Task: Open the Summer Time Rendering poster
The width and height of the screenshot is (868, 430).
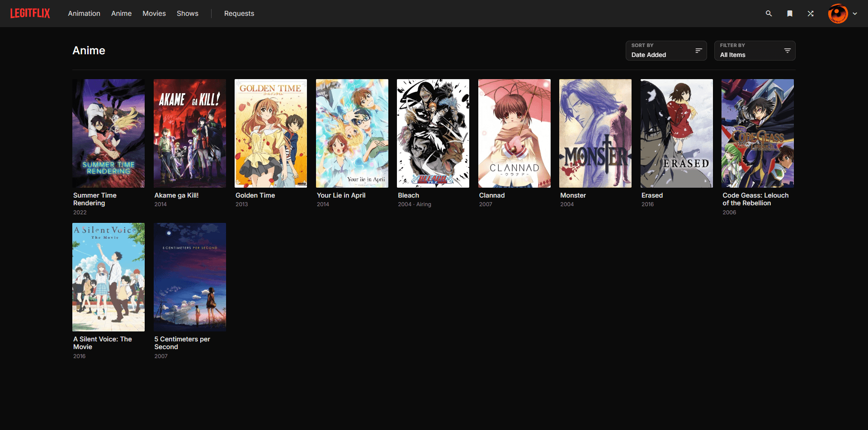Action: coord(108,133)
